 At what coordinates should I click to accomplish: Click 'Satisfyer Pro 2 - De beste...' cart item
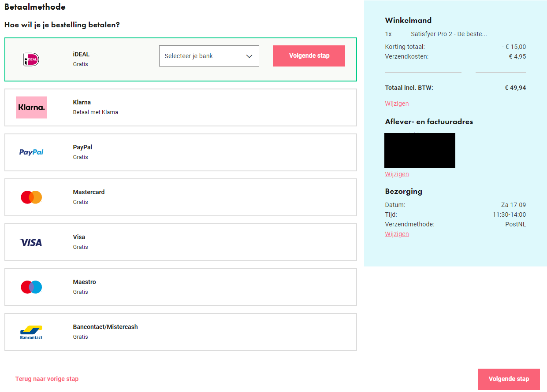click(x=449, y=34)
